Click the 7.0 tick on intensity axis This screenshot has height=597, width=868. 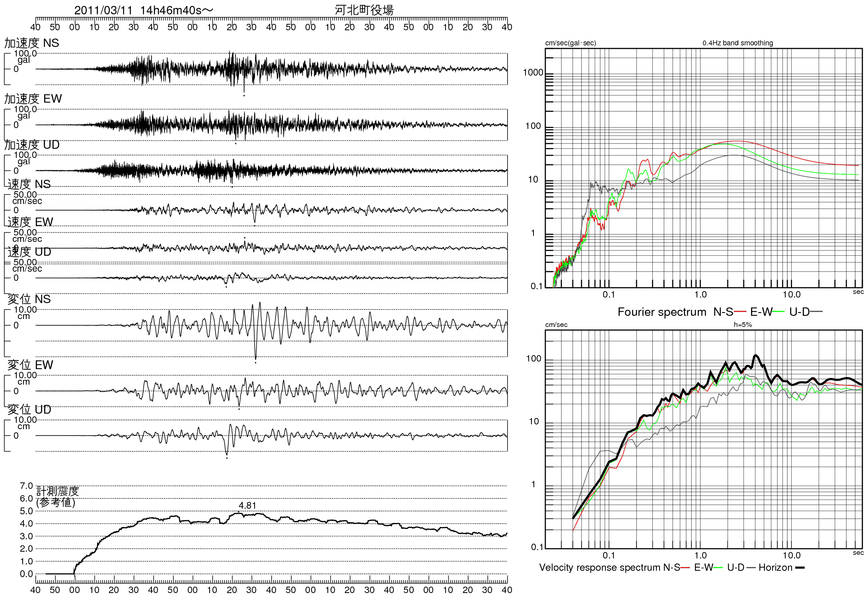26,486
